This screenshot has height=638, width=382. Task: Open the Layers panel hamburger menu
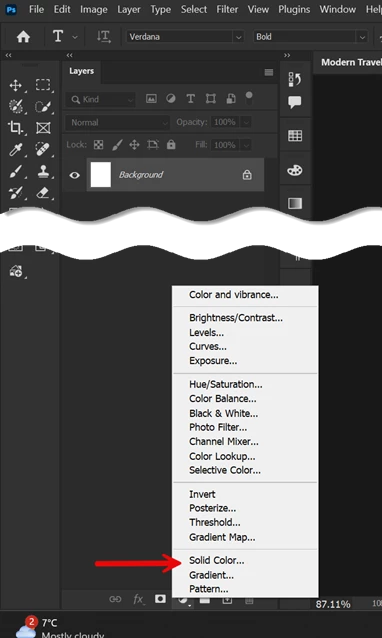pos(268,72)
